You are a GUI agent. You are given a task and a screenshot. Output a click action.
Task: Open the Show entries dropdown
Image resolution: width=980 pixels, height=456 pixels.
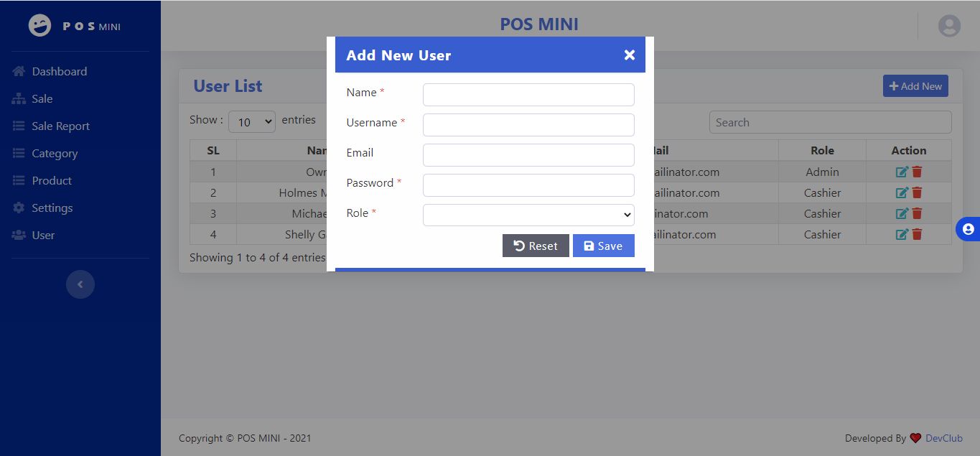tap(252, 122)
